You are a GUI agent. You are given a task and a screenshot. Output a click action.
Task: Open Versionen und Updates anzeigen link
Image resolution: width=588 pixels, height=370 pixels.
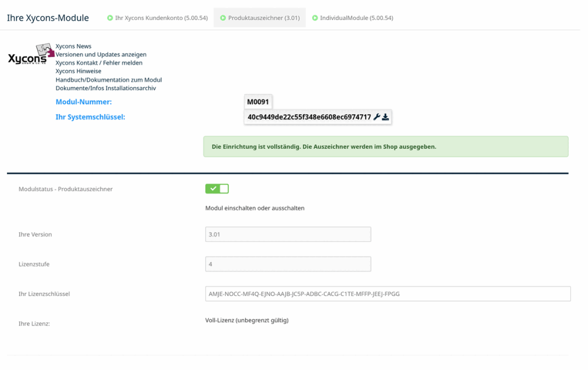(x=101, y=54)
